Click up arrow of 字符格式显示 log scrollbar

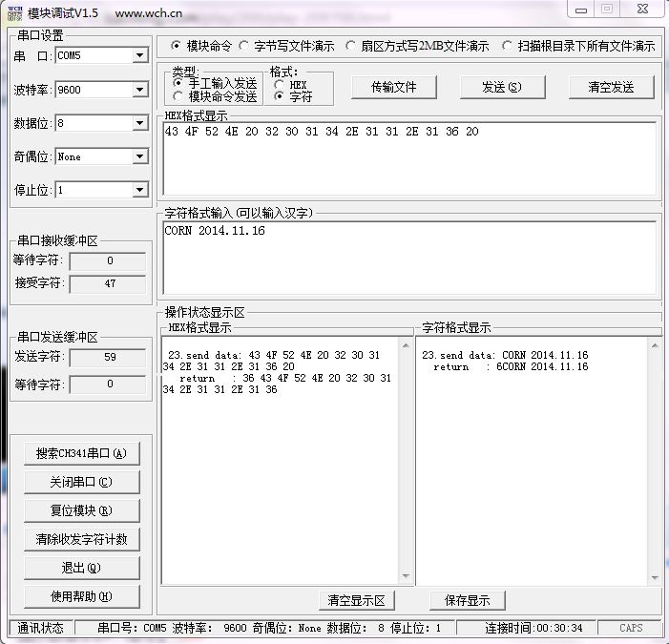pos(655,345)
